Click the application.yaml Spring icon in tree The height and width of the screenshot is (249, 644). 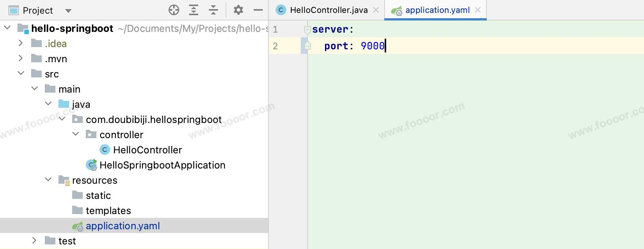[77, 226]
